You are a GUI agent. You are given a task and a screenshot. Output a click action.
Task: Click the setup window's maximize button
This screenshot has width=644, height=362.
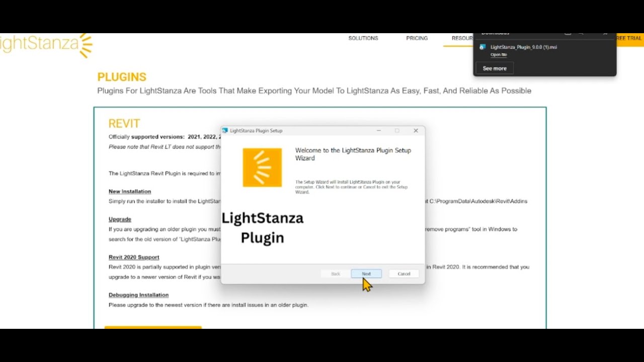[x=397, y=131]
